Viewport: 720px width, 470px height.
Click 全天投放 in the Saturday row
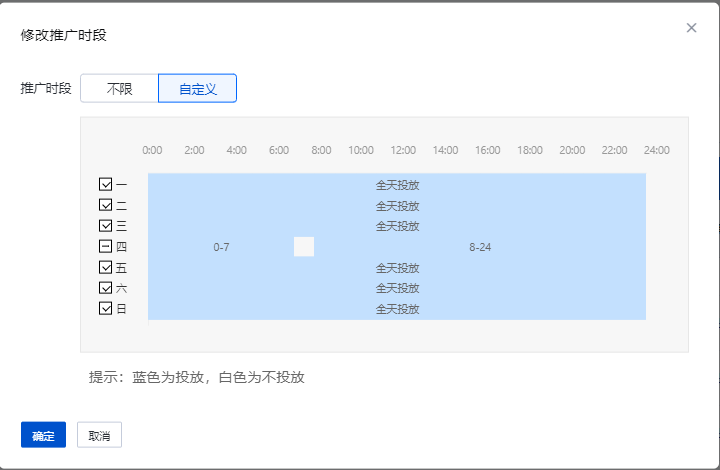pyautogui.click(x=398, y=288)
